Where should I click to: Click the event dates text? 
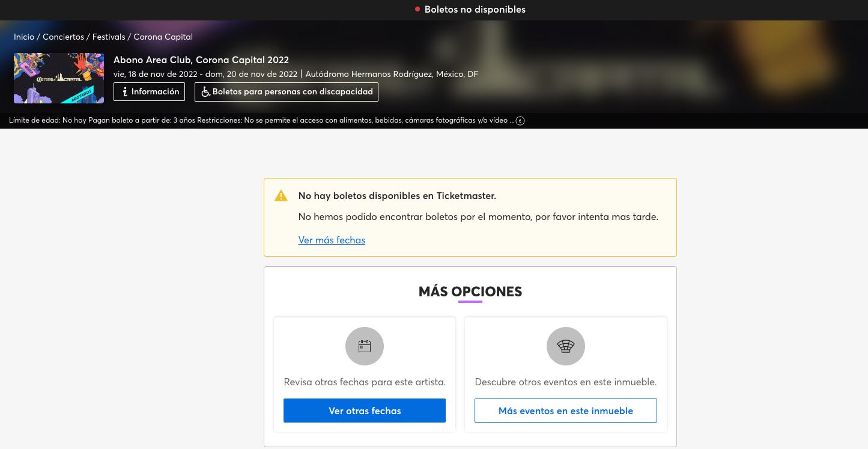coord(205,74)
